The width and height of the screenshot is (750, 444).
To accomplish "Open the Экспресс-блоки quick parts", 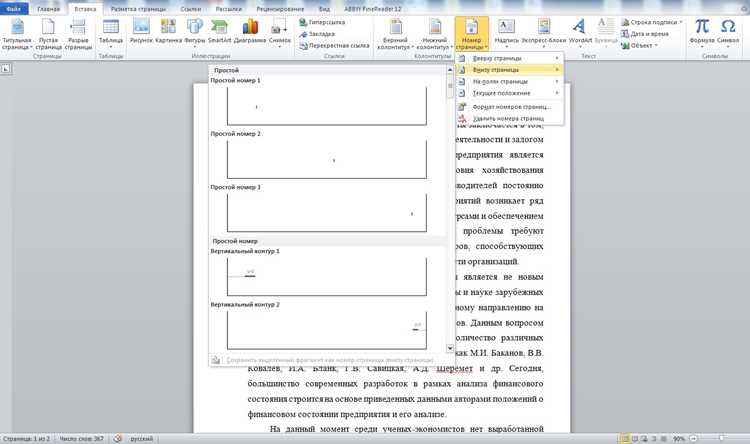I will [544, 33].
